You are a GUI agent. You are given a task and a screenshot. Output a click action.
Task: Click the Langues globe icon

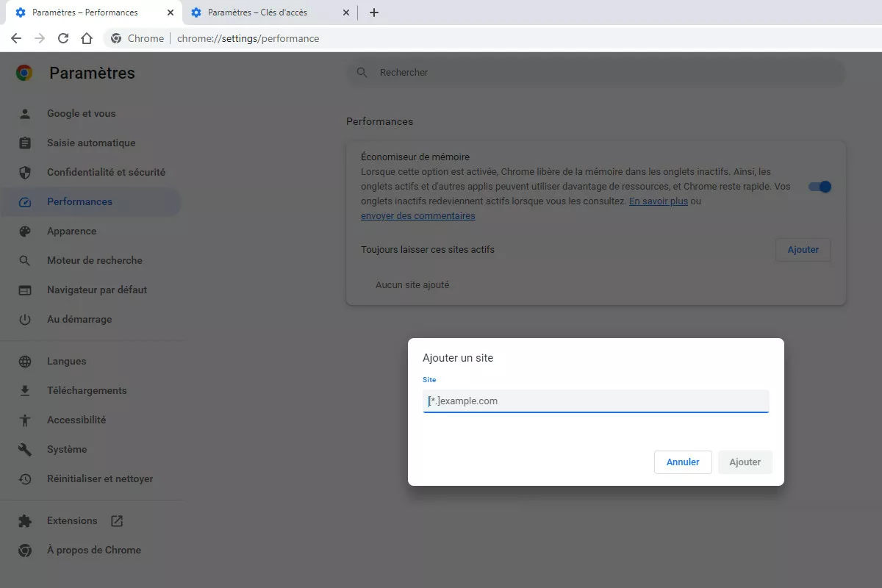pyautogui.click(x=25, y=361)
